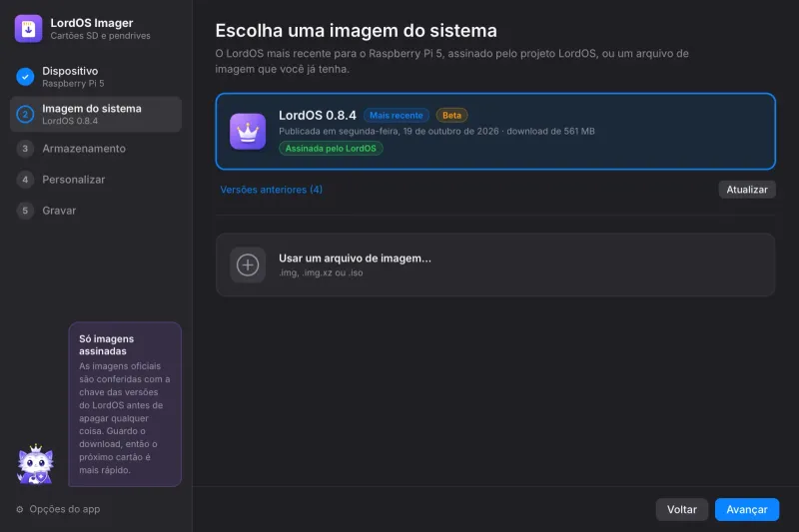Click the crowned cat mascot
This screenshot has height=532, width=799.
click(x=35, y=464)
